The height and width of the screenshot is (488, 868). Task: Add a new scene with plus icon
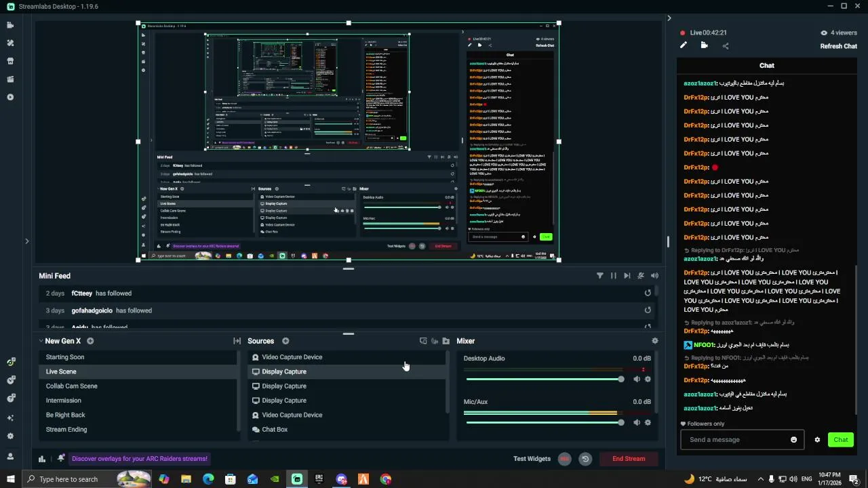(90, 341)
